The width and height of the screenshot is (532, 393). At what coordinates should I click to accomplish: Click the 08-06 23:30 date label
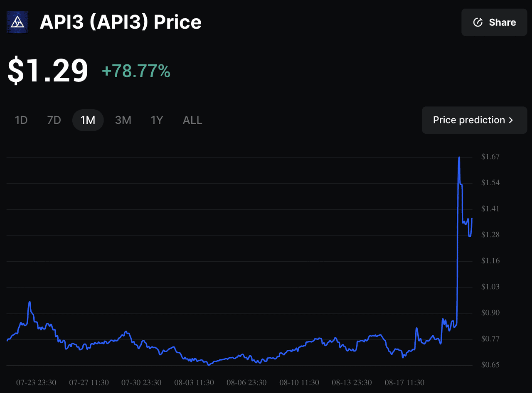[x=246, y=383]
